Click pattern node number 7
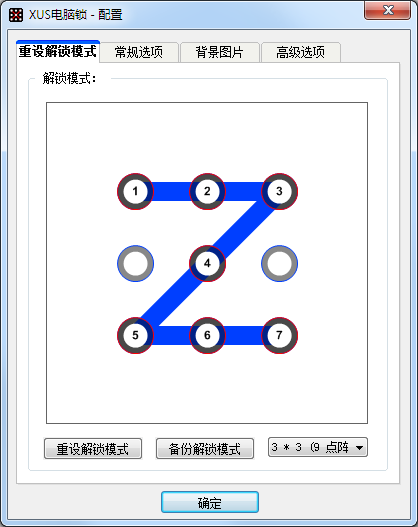This screenshot has height=527, width=418. coord(279,335)
